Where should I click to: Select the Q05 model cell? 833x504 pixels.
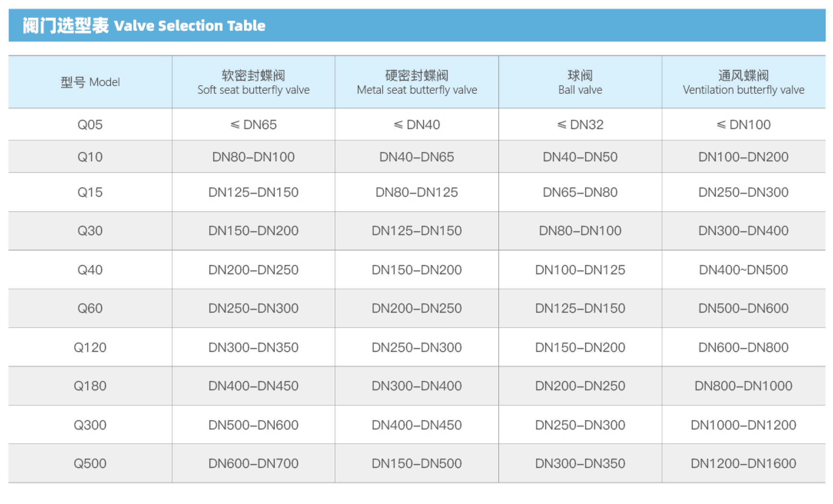tap(90, 125)
